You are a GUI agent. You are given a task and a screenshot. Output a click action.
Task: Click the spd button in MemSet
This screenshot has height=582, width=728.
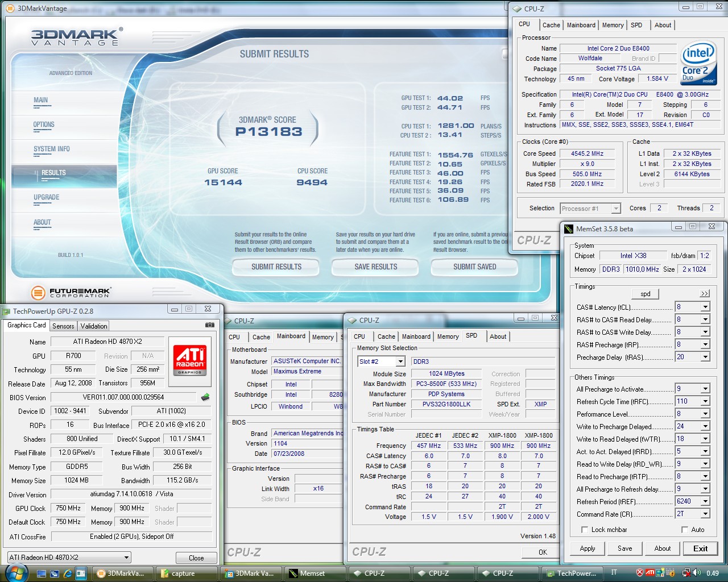pyautogui.click(x=646, y=294)
